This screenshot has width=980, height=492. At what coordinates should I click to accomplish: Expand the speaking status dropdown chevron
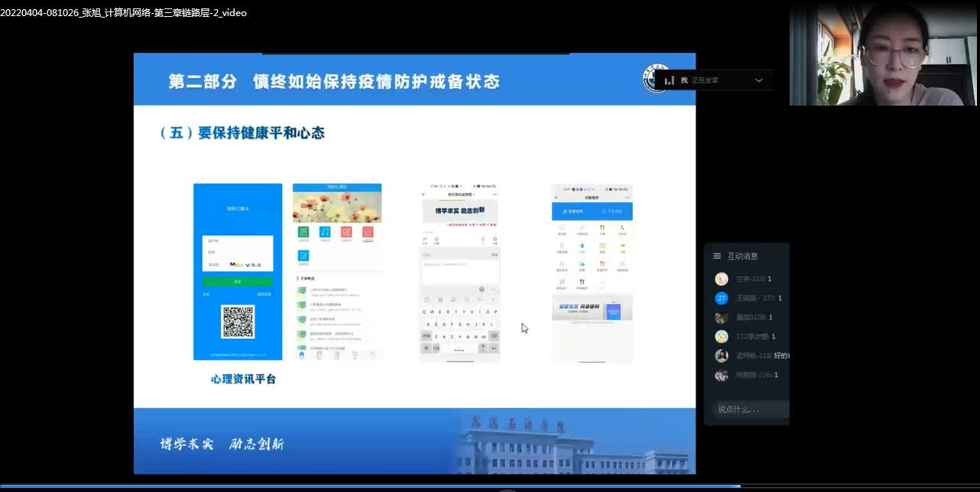[758, 80]
